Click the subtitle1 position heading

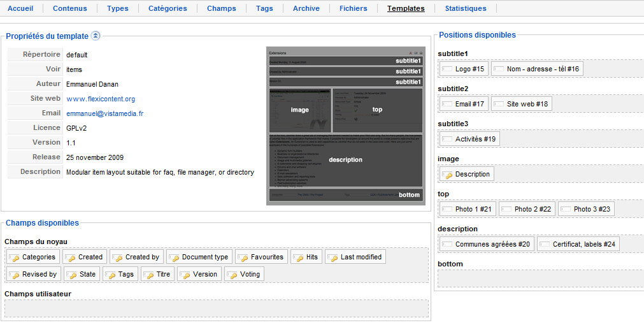click(453, 54)
